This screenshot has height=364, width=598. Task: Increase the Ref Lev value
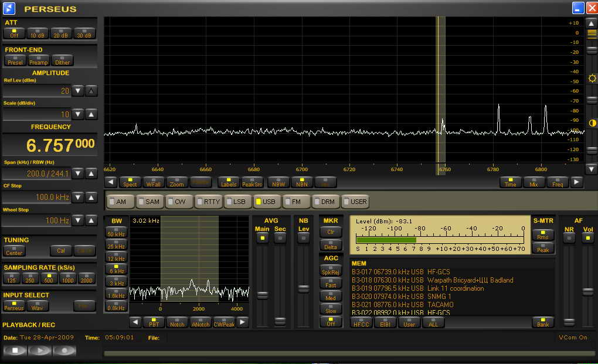(x=91, y=91)
